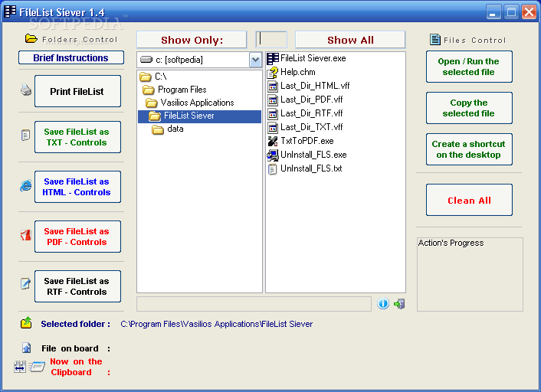Select the file name Last_Dir_RTF.vff

pos(312,113)
